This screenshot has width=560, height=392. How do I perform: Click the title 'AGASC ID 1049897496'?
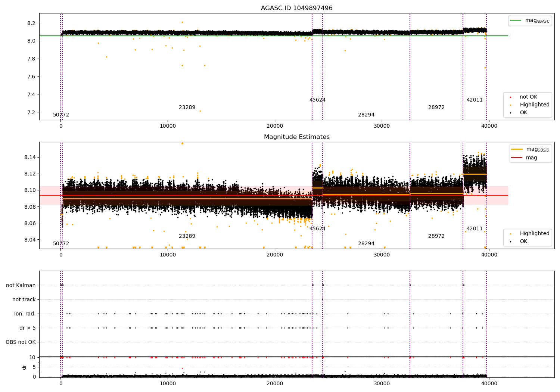(x=296, y=8)
